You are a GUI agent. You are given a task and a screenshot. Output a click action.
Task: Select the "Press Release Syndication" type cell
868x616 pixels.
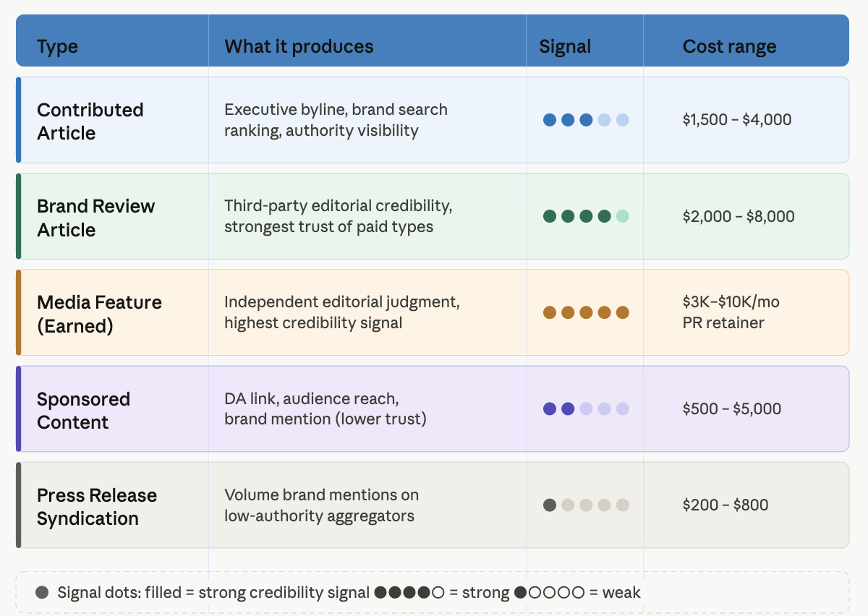tap(97, 507)
